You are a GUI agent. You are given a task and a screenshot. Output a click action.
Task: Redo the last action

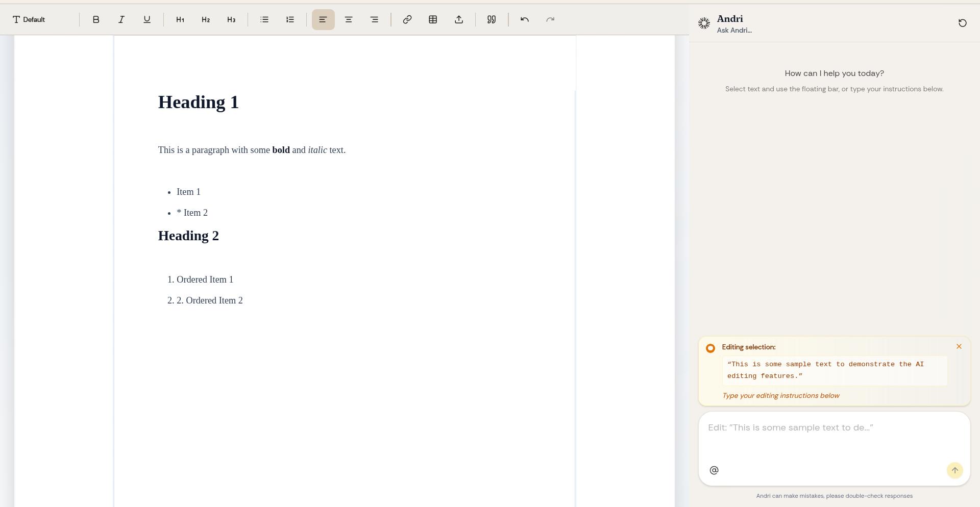coord(550,19)
